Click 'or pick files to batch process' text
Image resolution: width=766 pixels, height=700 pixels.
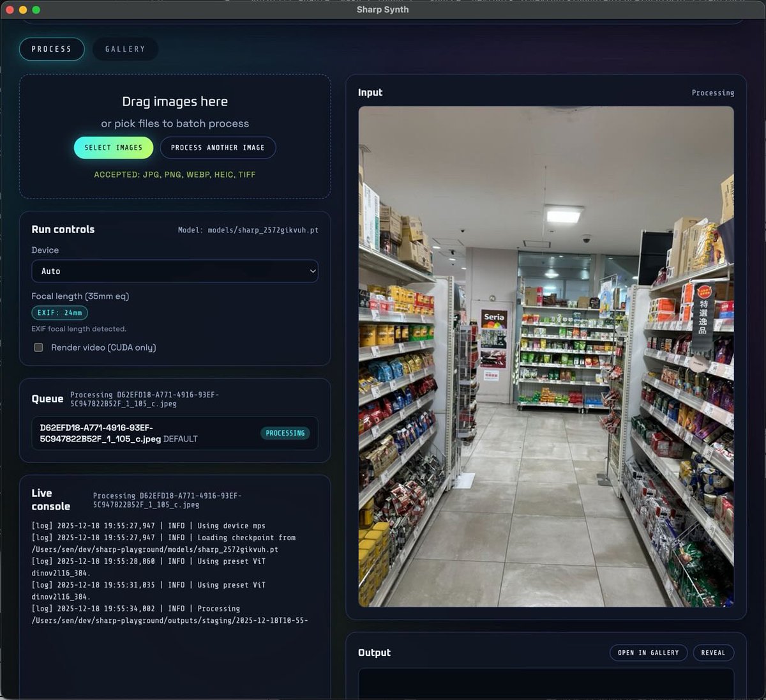coord(175,124)
